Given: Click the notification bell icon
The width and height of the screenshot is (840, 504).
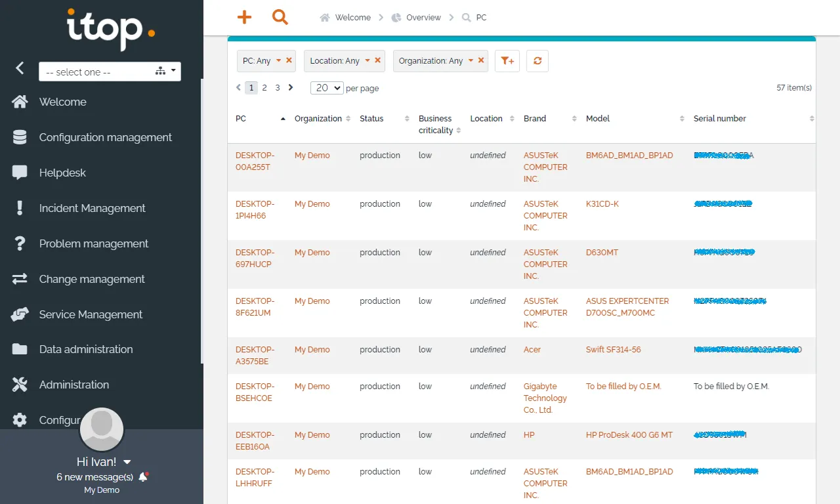Looking at the screenshot, I should pos(143,477).
